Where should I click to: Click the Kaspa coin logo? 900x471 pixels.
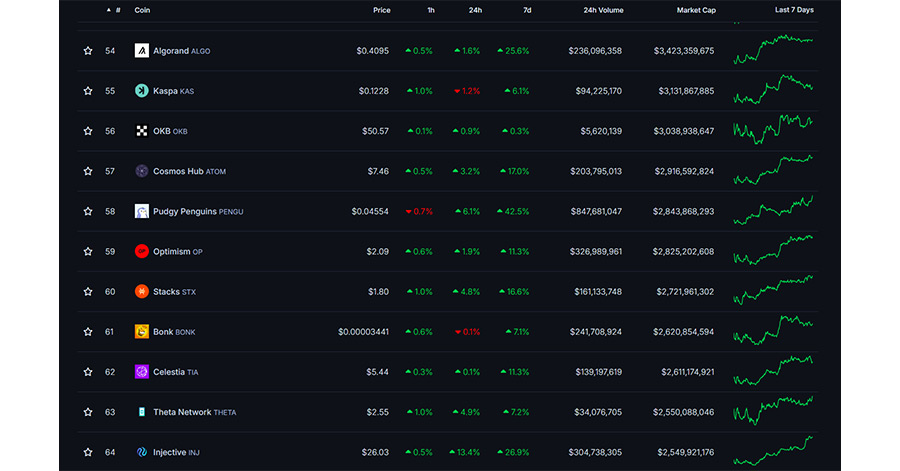tap(142, 91)
